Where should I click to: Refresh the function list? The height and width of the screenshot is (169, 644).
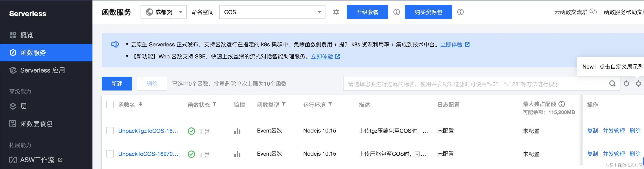click(626, 84)
